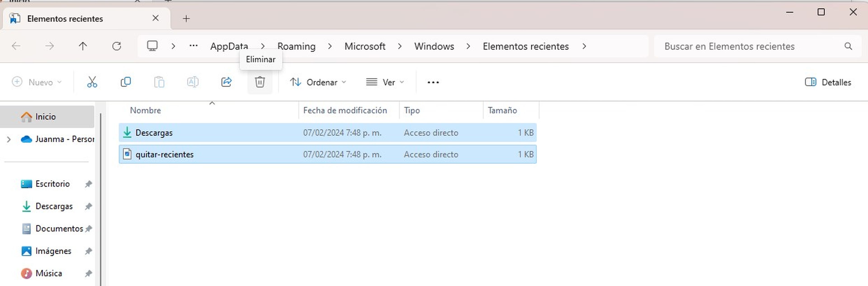
Task: Click the search magnifier icon
Action: point(848,46)
